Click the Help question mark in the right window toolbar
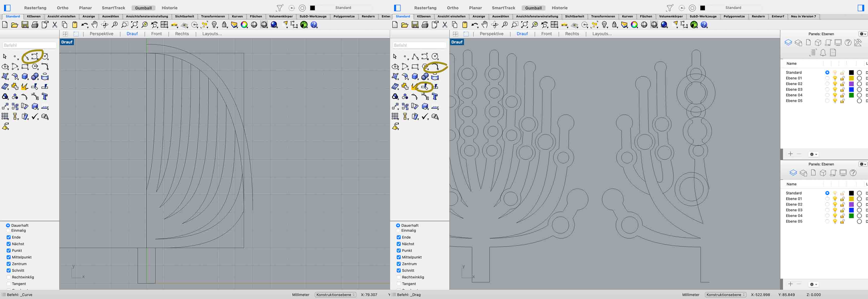Image resolution: width=868 pixels, height=299 pixels. tap(704, 25)
